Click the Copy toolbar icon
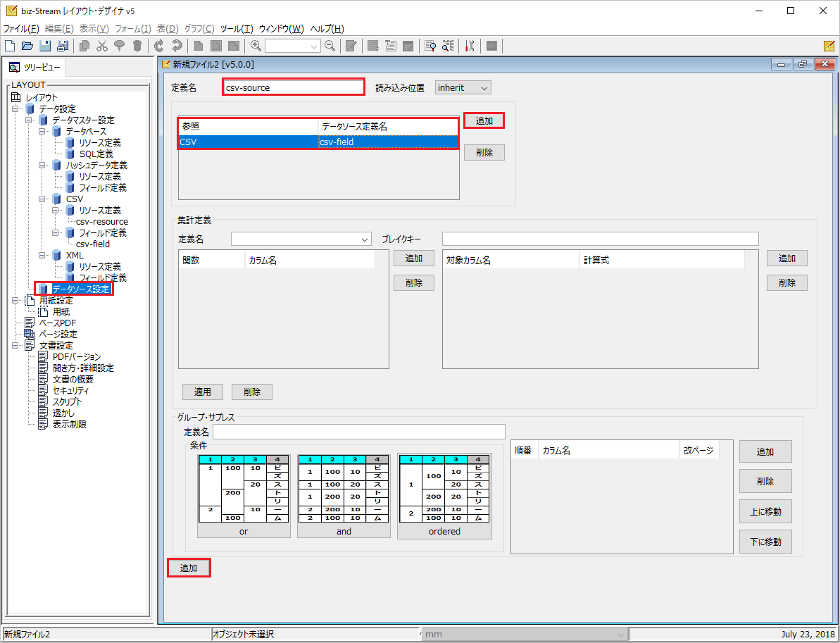 coord(84,46)
